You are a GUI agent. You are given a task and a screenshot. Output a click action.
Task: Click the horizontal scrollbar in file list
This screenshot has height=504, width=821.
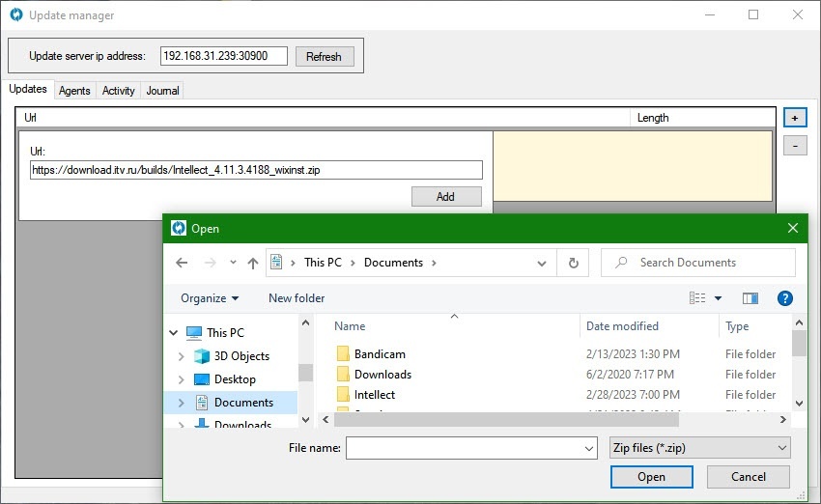coord(506,419)
